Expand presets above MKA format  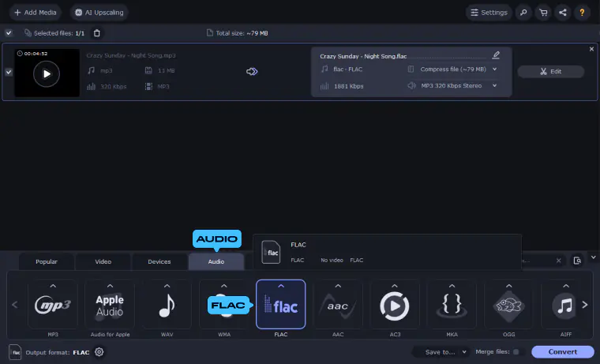click(452, 286)
